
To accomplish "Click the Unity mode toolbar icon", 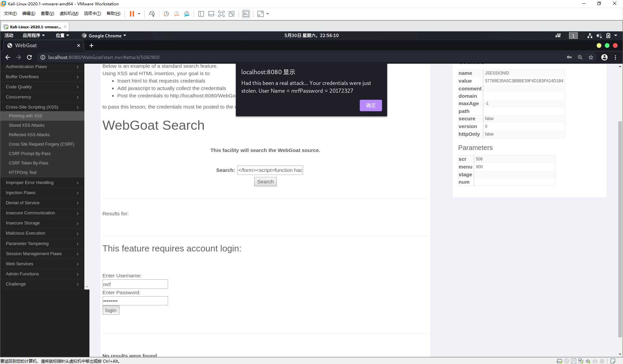I will [x=232, y=14].
